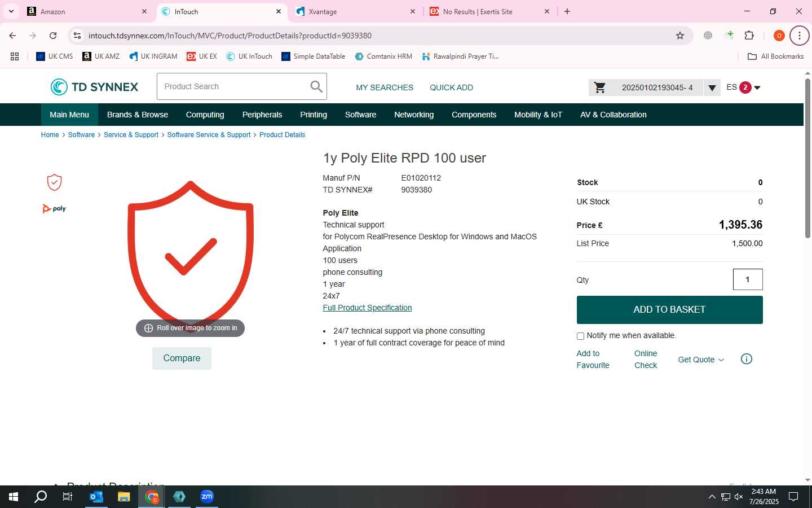Screen dimensions: 812x508
Task: Click the large shield product image
Action: tap(191, 257)
